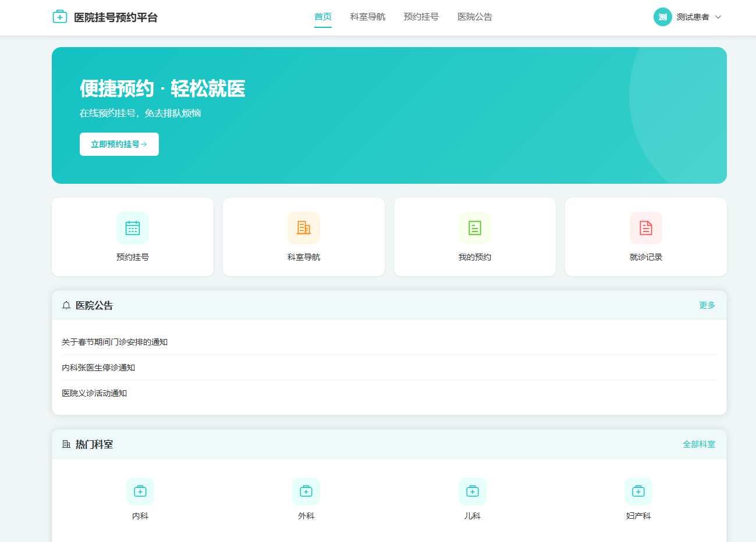Expand the 测试患者 user dropdown arrow
Screen dimensions: 756x542
pyautogui.click(x=718, y=17)
